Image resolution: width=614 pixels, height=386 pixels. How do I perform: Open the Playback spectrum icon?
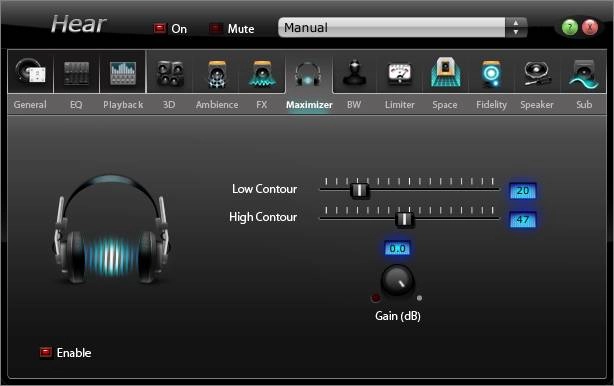point(123,73)
